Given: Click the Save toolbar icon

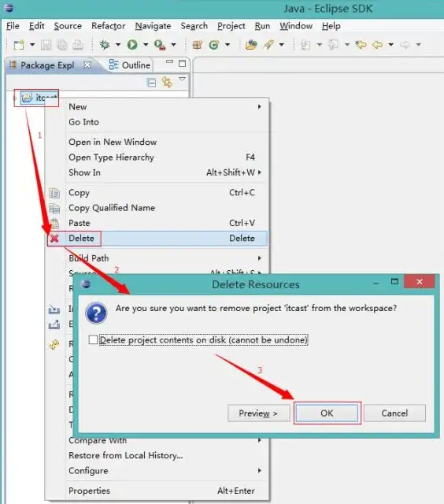Looking at the screenshot, I should pyautogui.click(x=46, y=45).
